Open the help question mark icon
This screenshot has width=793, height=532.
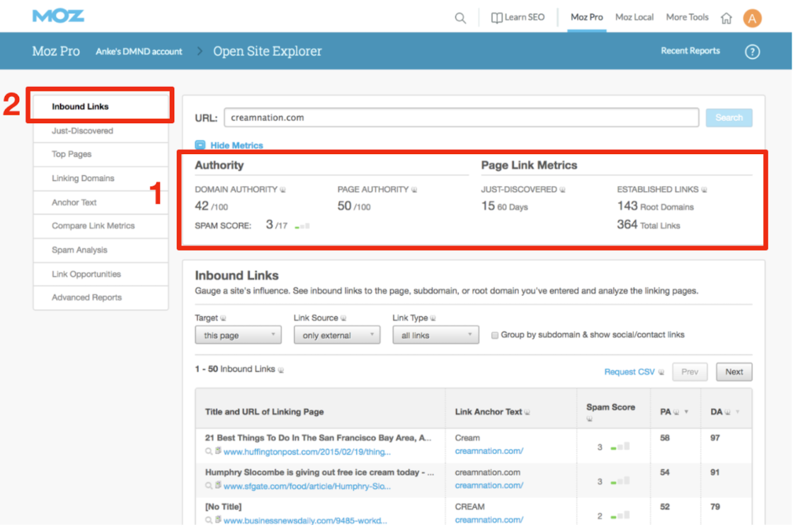coord(752,52)
